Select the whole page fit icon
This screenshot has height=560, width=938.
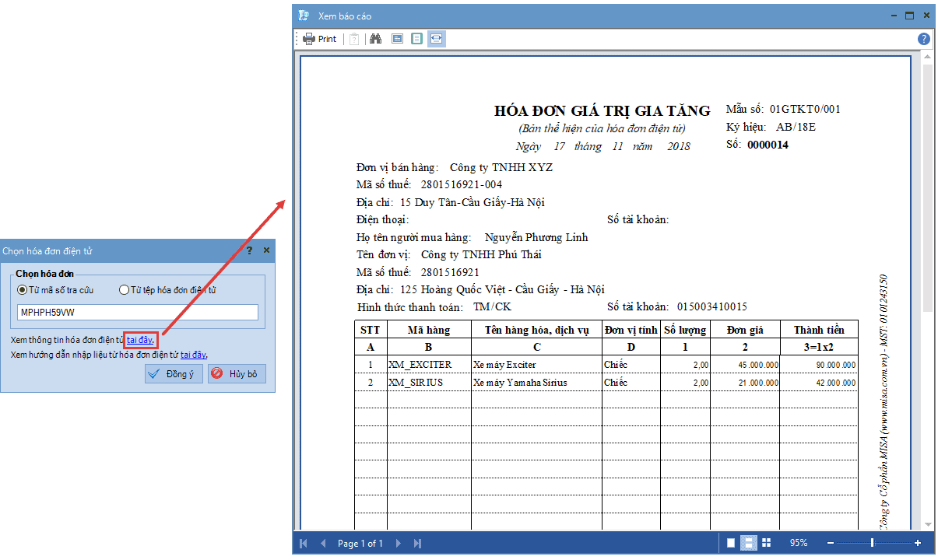[x=416, y=39]
